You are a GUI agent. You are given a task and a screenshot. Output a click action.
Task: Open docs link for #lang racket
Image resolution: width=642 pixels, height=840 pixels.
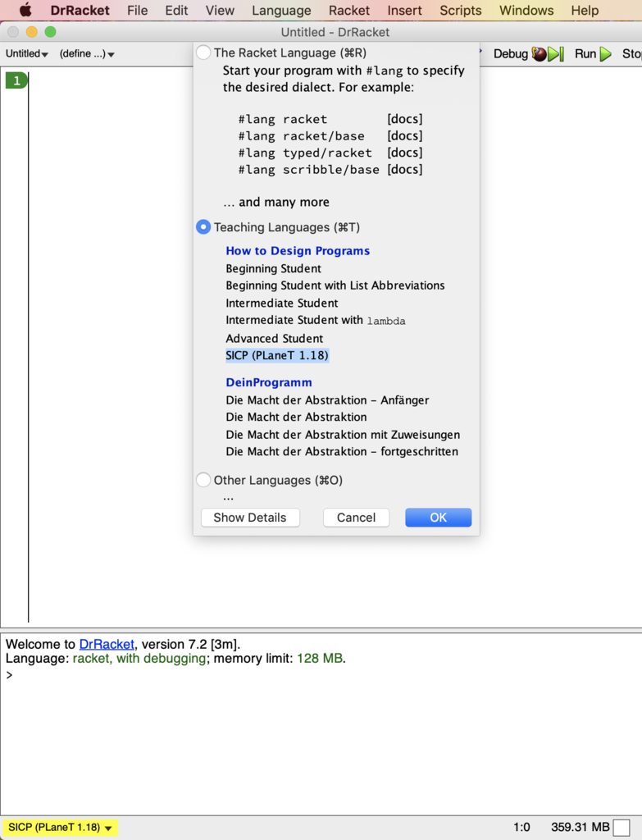tap(405, 119)
